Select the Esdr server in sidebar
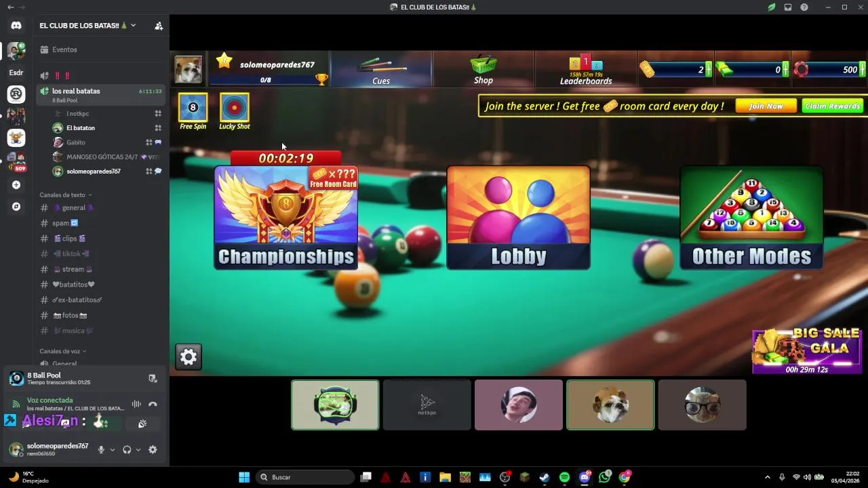The height and width of the screenshot is (488, 868). [16, 73]
